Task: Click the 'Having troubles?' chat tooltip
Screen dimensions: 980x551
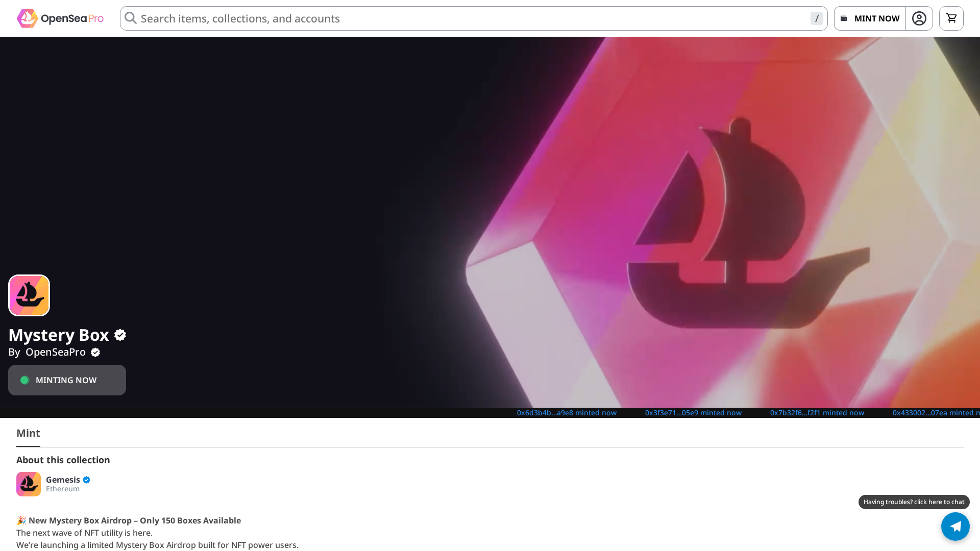Action: point(914,502)
